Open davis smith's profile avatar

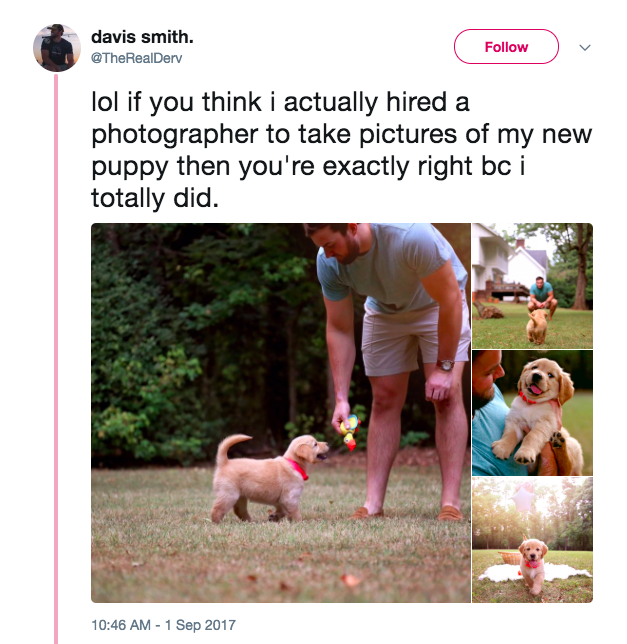point(56,47)
